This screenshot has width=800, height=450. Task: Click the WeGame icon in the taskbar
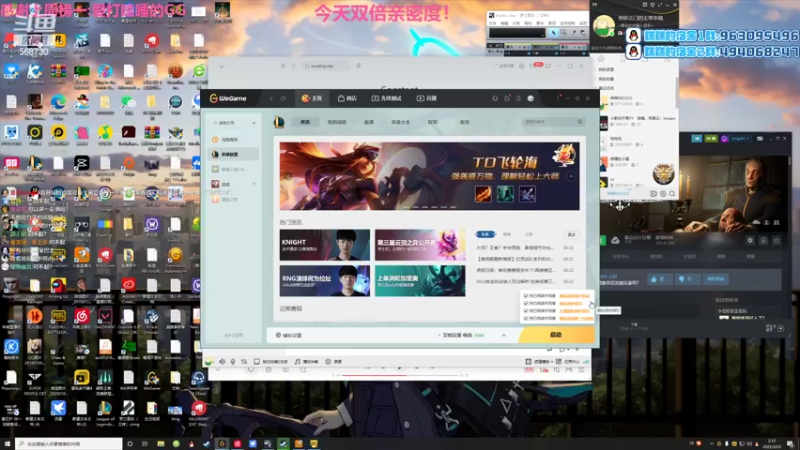pyautogui.click(x=222, y=444)
